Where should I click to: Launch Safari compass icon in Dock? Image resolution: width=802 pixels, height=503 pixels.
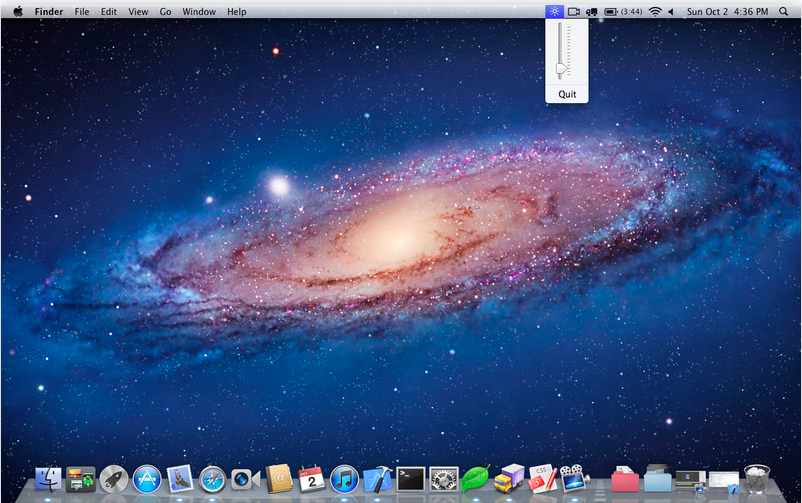tap(212, 480)
